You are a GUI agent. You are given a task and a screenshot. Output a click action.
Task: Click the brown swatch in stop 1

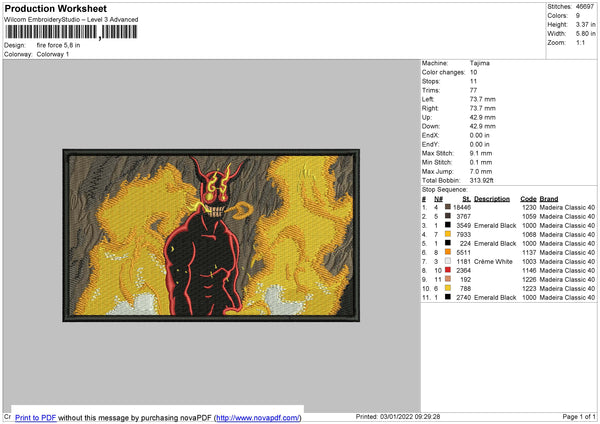point(447,207)
